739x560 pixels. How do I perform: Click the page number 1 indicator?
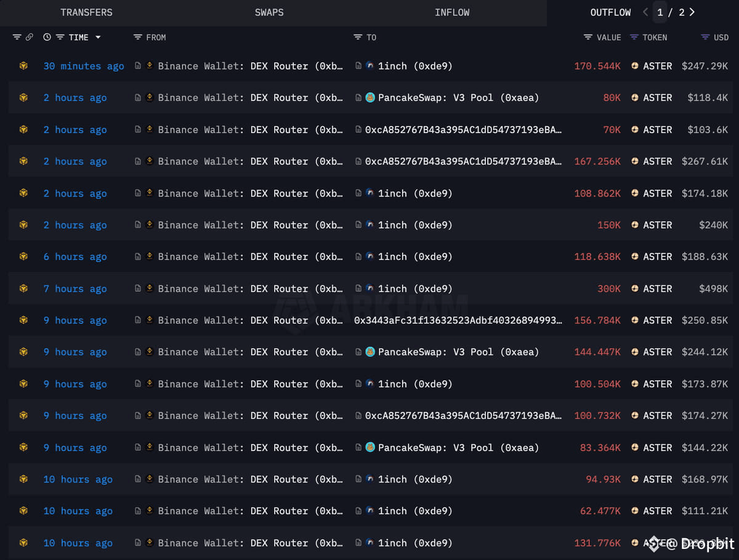click(660, 12)
